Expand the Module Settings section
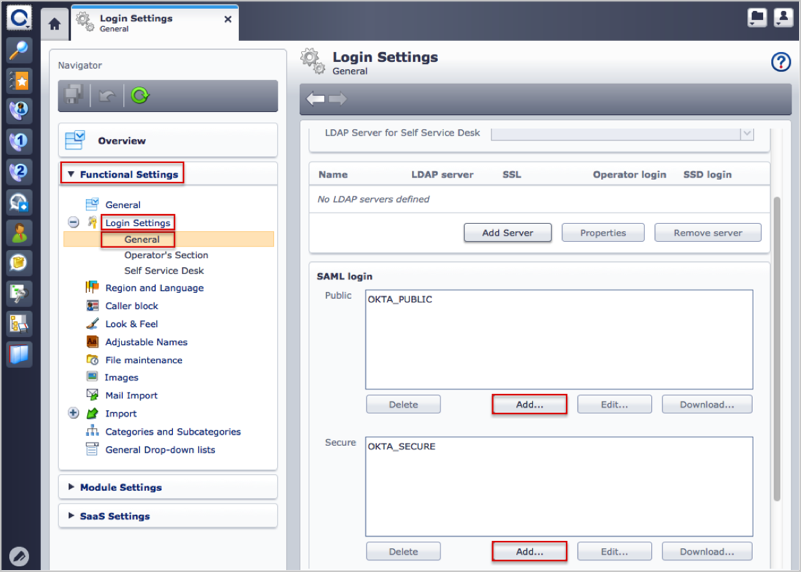The image size is (801, 572). tap(120, 487)
